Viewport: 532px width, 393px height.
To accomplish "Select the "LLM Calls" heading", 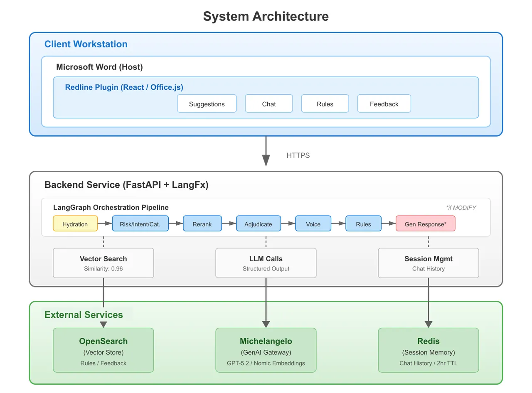I will tap(266, 259).
